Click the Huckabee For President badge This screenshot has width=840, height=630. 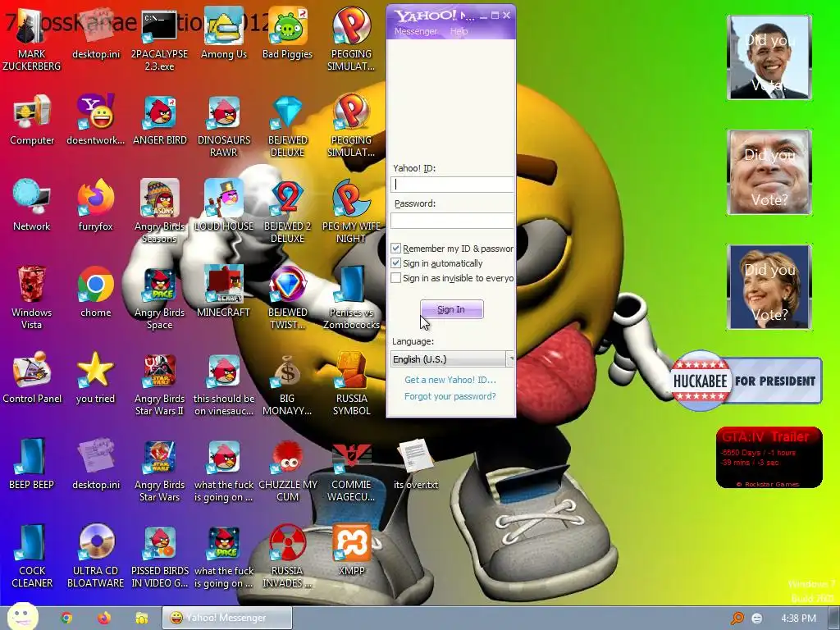[x=746, y=381]
